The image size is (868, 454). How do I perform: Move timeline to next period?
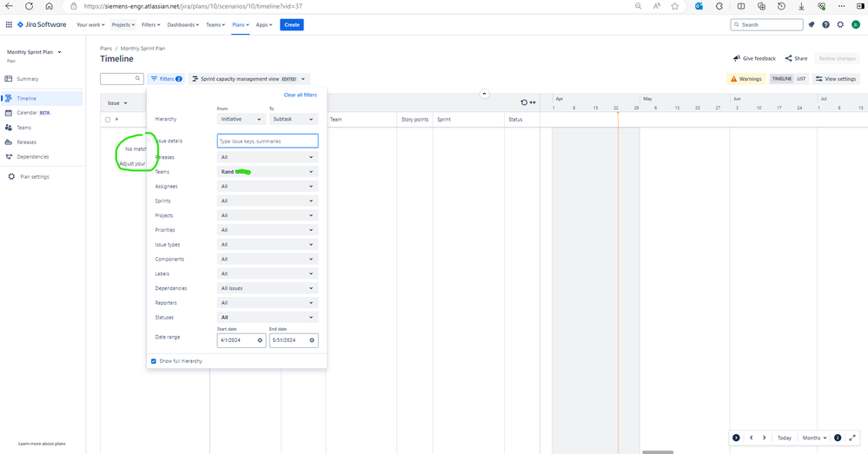pyautogui.click(x=765, y=438)
